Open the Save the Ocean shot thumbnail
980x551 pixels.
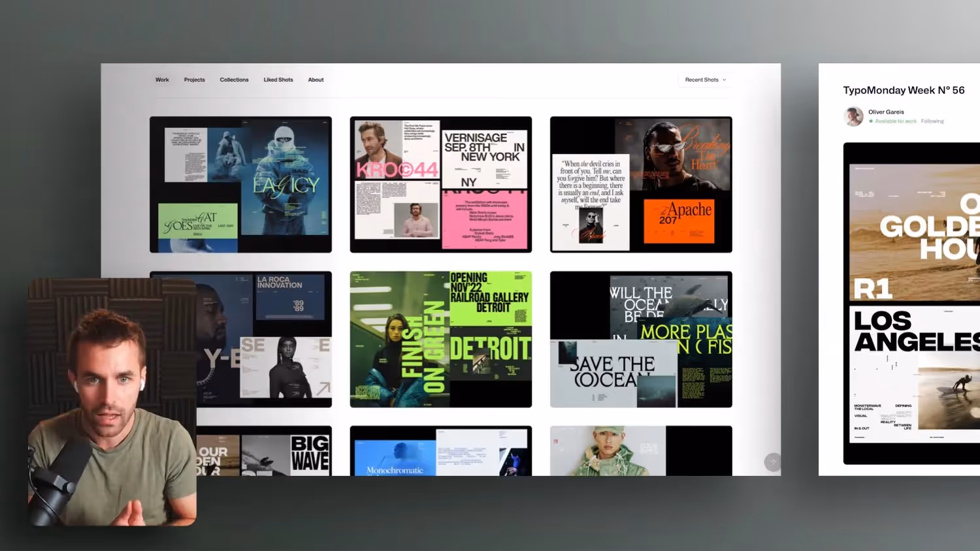coord(641,339)
